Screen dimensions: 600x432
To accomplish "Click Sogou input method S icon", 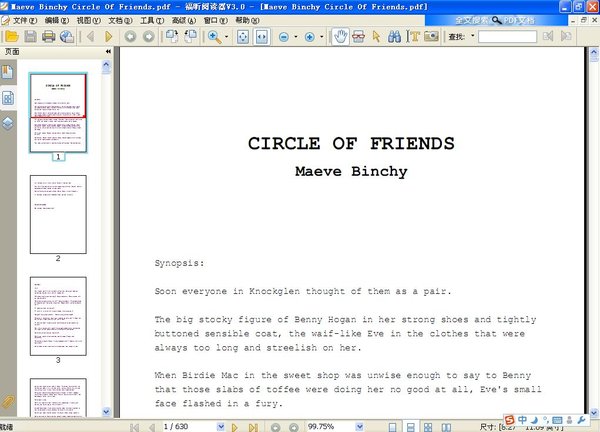I will click(x=509, y=420).
